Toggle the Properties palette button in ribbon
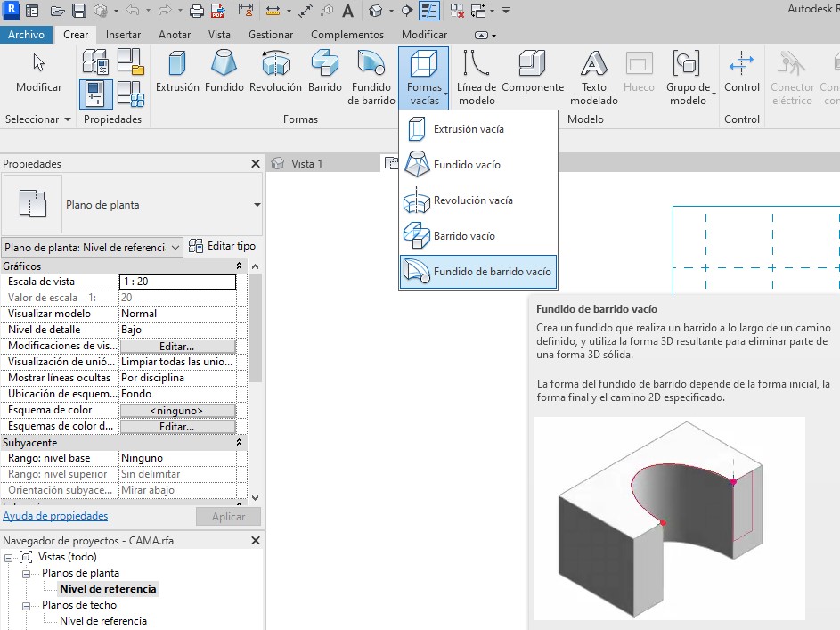 (95, 92)
